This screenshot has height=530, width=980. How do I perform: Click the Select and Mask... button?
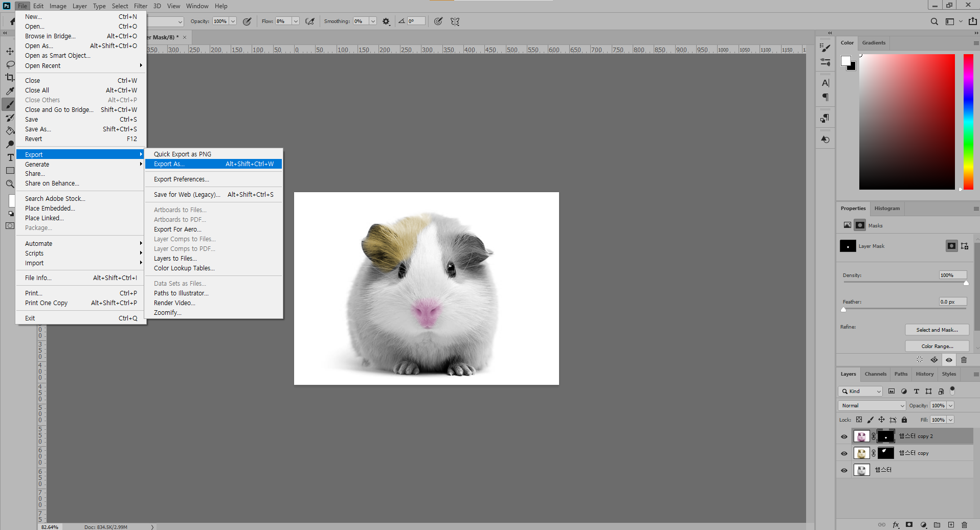pos(937,330)
